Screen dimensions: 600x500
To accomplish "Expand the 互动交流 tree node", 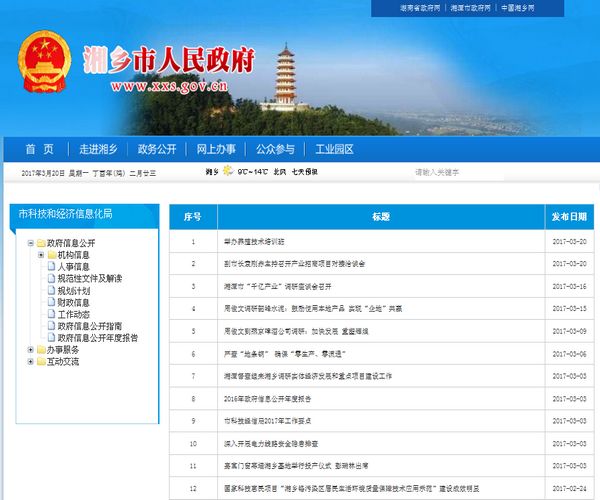I will coord(31,362).
